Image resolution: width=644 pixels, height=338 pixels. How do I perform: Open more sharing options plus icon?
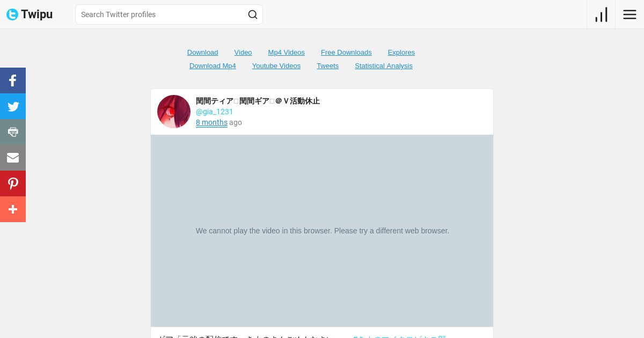(x=13, y=209)
